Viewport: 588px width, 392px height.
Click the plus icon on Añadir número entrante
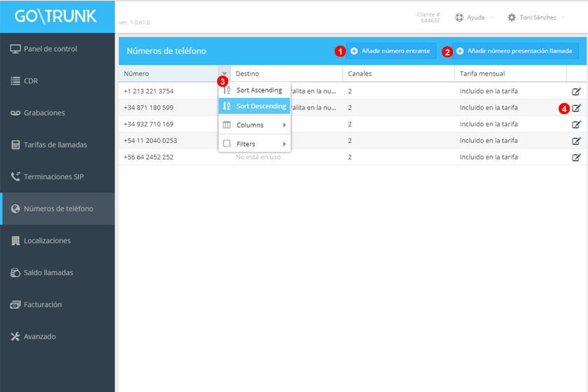coord(354,51)
